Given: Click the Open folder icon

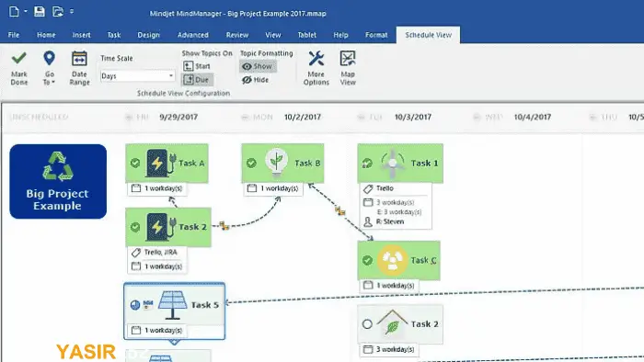Looking at the screenshot, I should 57,11.
